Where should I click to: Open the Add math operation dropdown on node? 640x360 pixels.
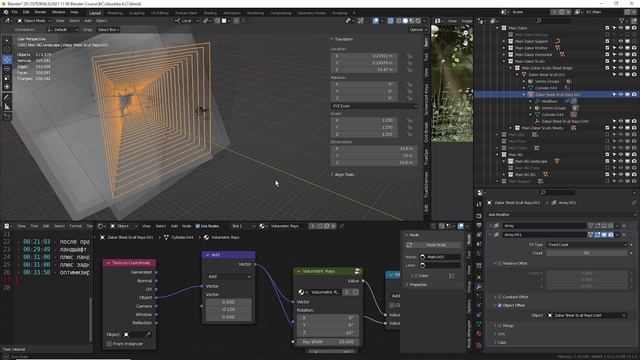(229, 276)
